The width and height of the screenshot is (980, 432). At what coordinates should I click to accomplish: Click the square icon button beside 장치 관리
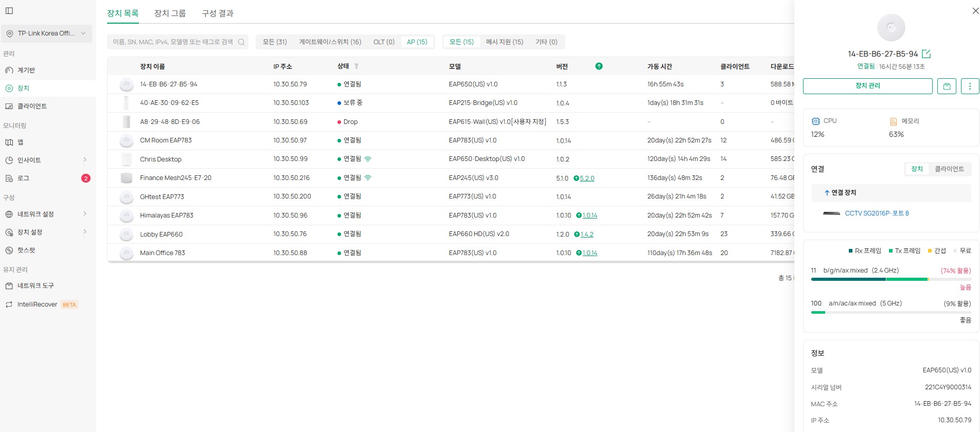pyautogui.click(x=947, y=86)
